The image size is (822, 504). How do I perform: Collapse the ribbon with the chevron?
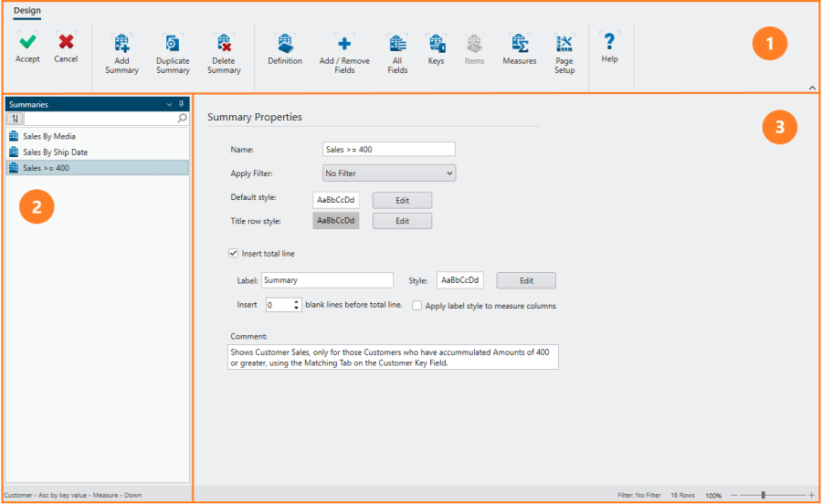point(812,87)
